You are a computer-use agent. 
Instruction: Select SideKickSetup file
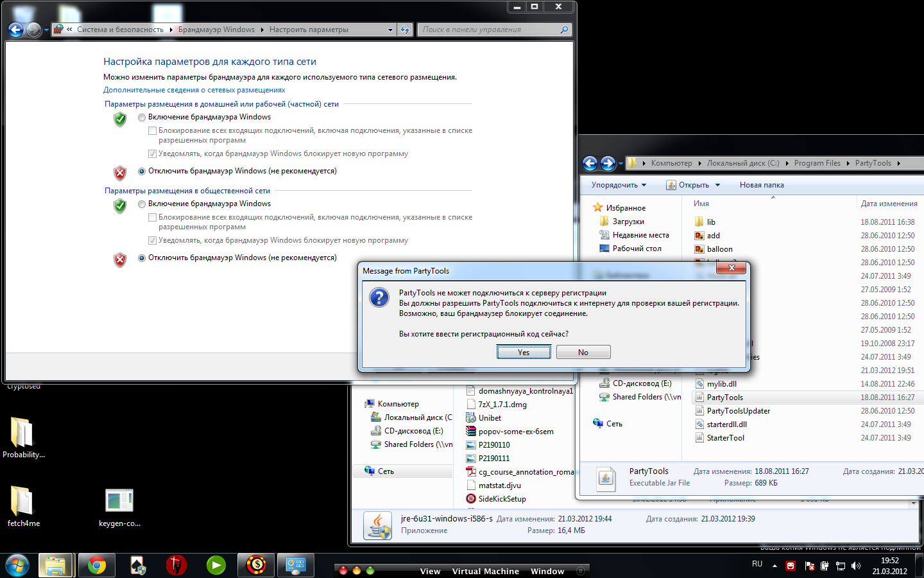(x=496, y=499)
